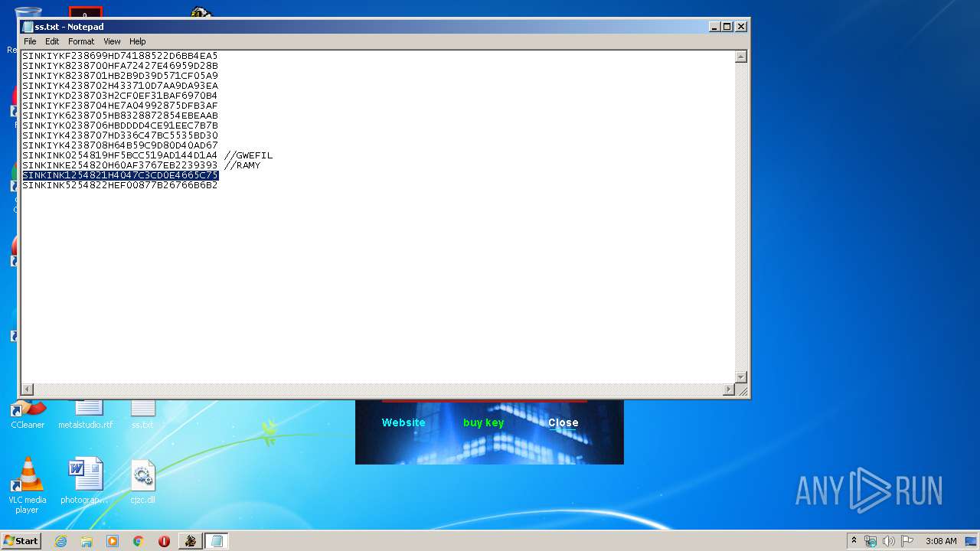The image size is (980, 551).
Task: Click the 3:08 AM taskbar clock
Action: (x=941, y=541)
